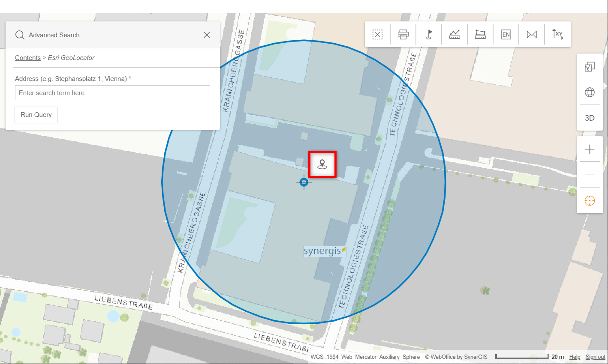
Task: Zoom in on the map
Action: pos(590,149)
